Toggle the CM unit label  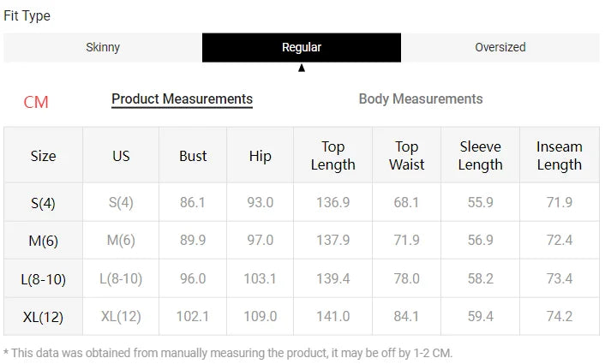[36, 102]
